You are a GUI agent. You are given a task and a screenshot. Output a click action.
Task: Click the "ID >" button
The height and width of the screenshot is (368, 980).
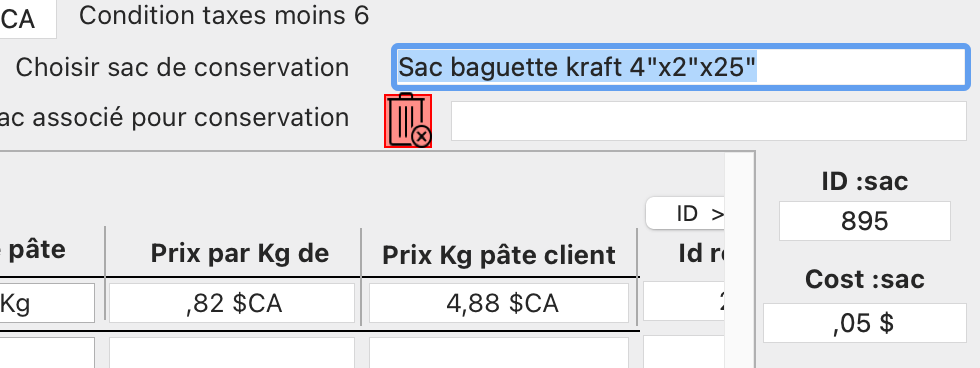[686, 214]
